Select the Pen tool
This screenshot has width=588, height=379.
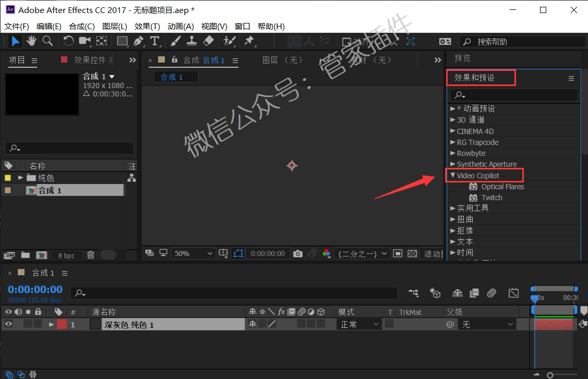click(139, 41)
